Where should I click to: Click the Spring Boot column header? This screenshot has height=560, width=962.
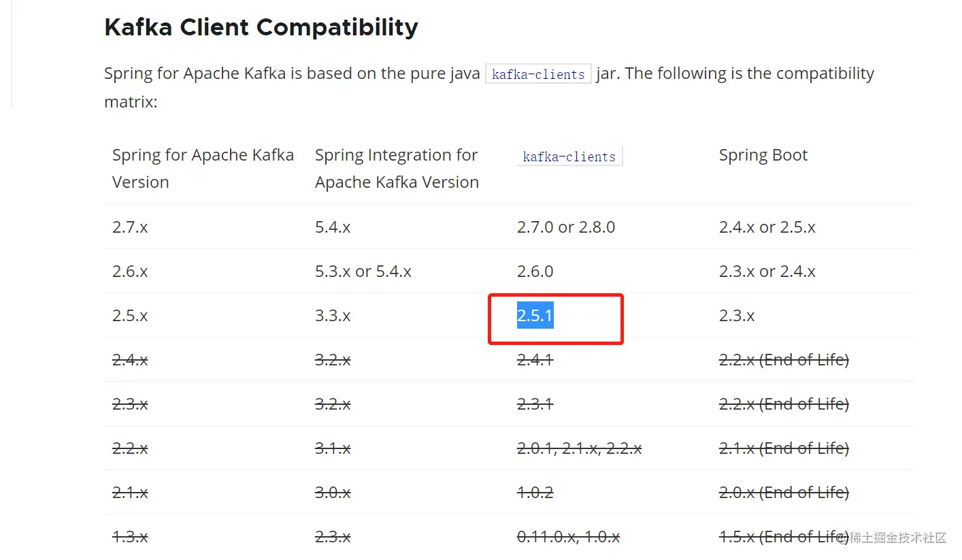point(763,155)
